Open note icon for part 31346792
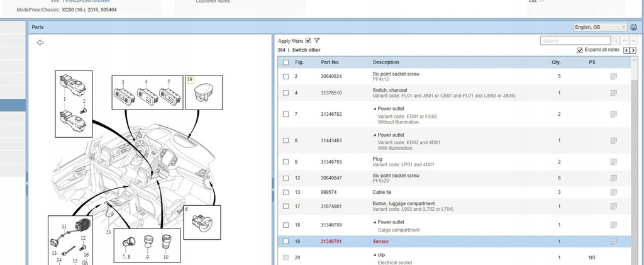 click(x=614, y=114)
